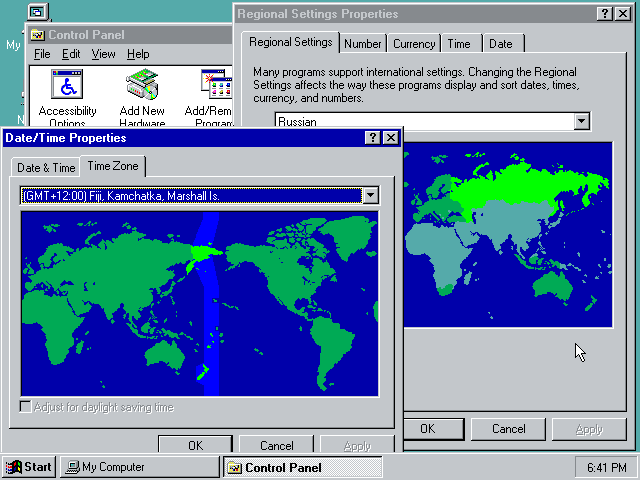Click the help question mark in Date/Time Properties

(x=373, y=138)
